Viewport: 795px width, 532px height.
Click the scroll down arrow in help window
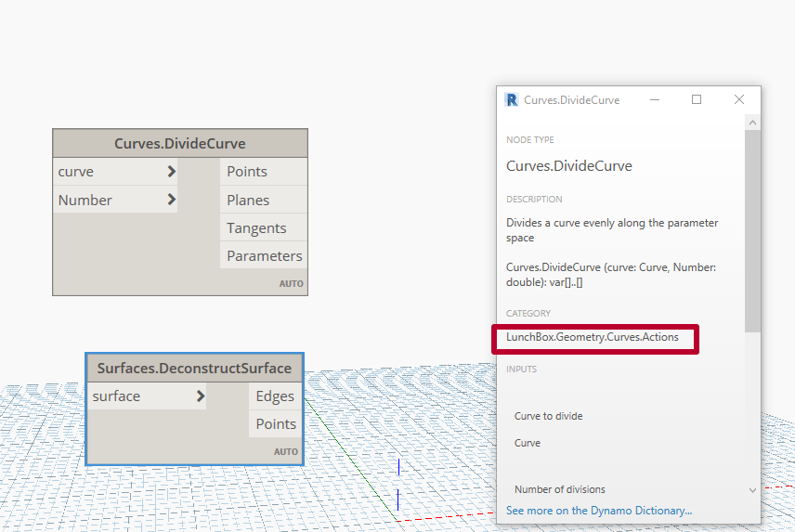752,490
